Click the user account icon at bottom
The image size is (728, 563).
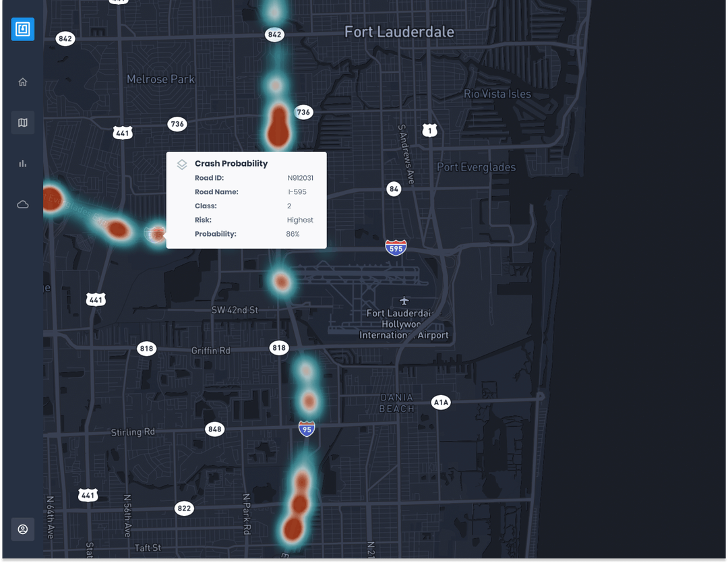[x=22, y=529]
